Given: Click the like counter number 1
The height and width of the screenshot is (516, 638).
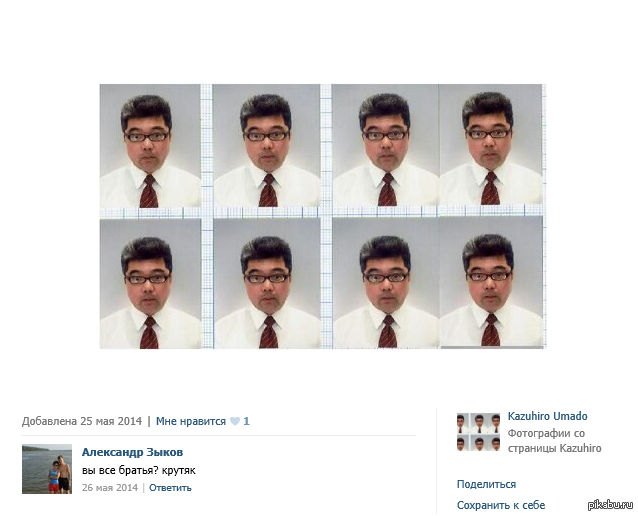Looking at the screenshot, I should (x=246, y=421).
